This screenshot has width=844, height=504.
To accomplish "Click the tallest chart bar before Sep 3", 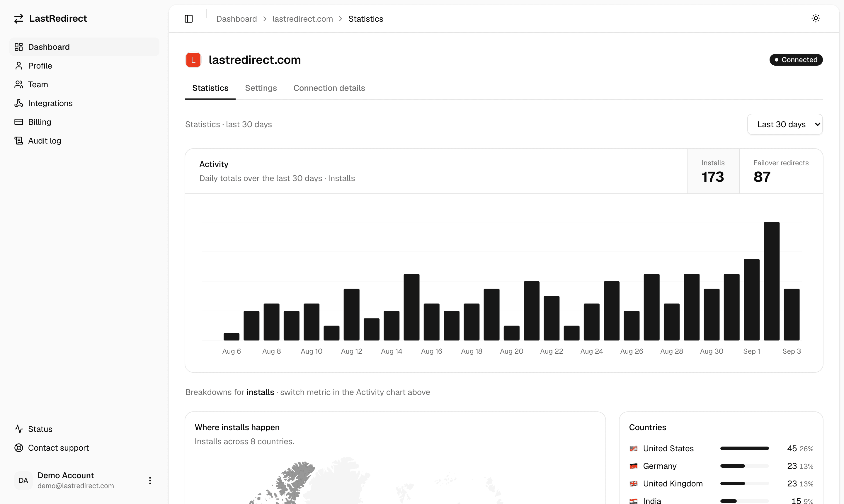I will 771,281.
